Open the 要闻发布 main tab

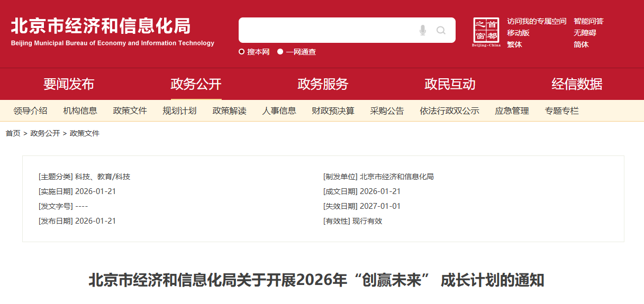69,84
